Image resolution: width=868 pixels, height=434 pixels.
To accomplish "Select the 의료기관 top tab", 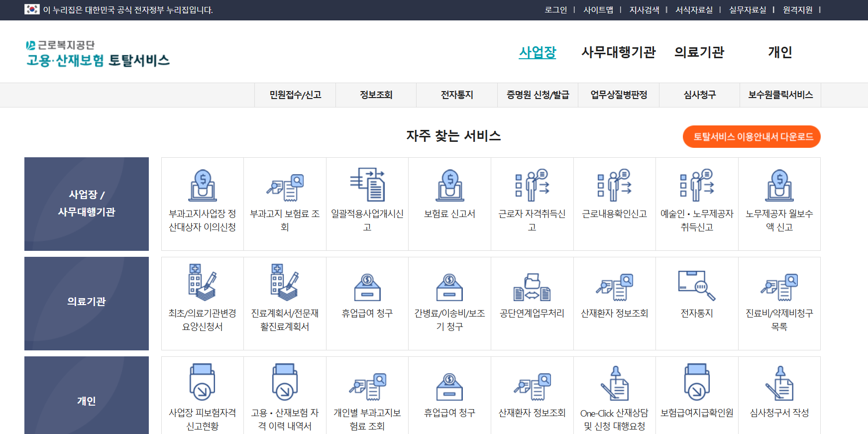I will [x=699, y=52].
